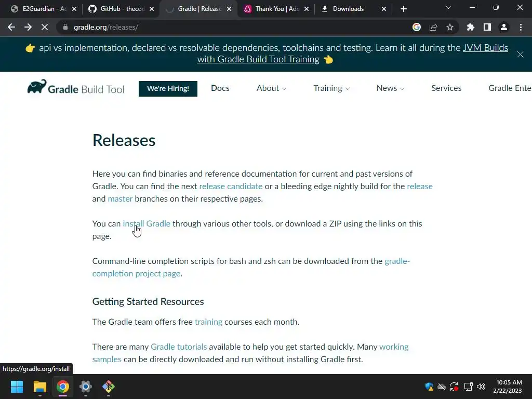
Task: Open File Explorer from the taskbar
Action: coord(39,387)
